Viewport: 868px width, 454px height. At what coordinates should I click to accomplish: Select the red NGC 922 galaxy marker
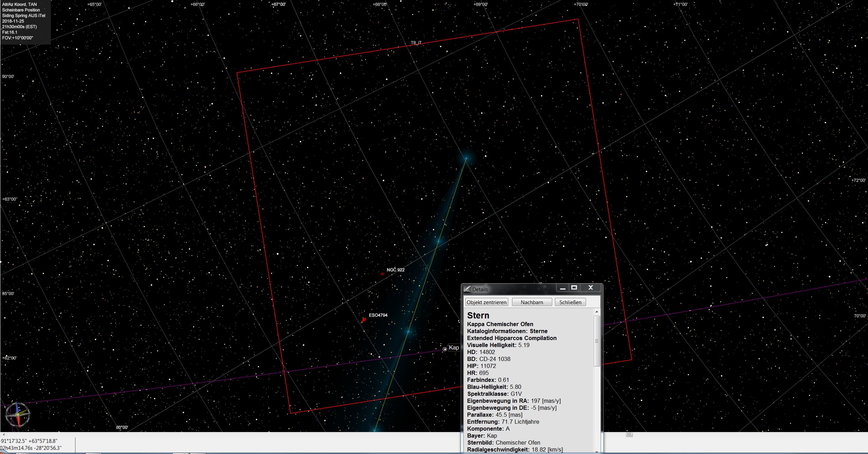pyautogui.click(x=382, y=274)
